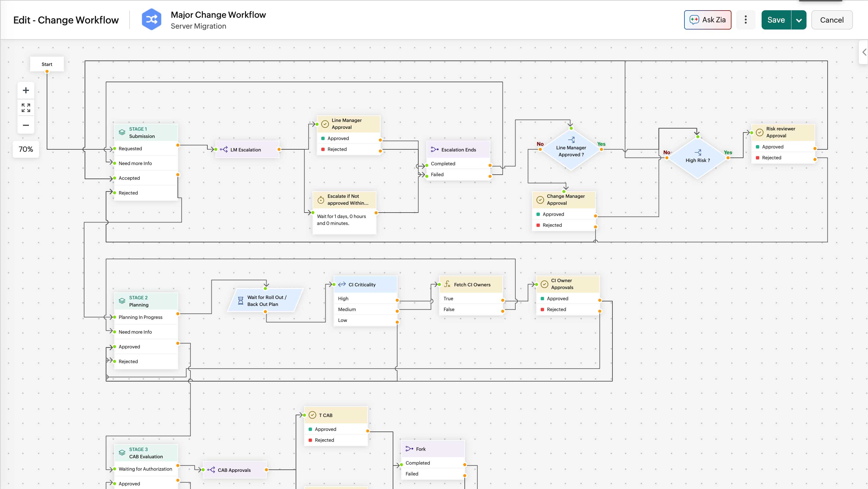Click the Low branch of CI Criticality
The image size is (868, 489).
coord(365,320)
